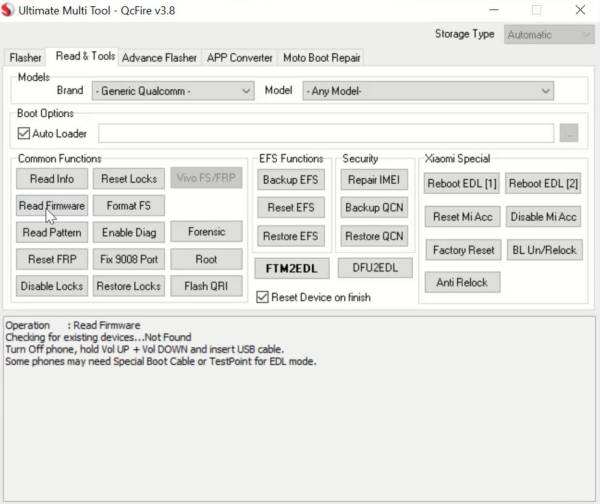The width and height of the screenshot is (600, 504).
Task: Click the loader file path field
Action: click(x=326, y=133)
